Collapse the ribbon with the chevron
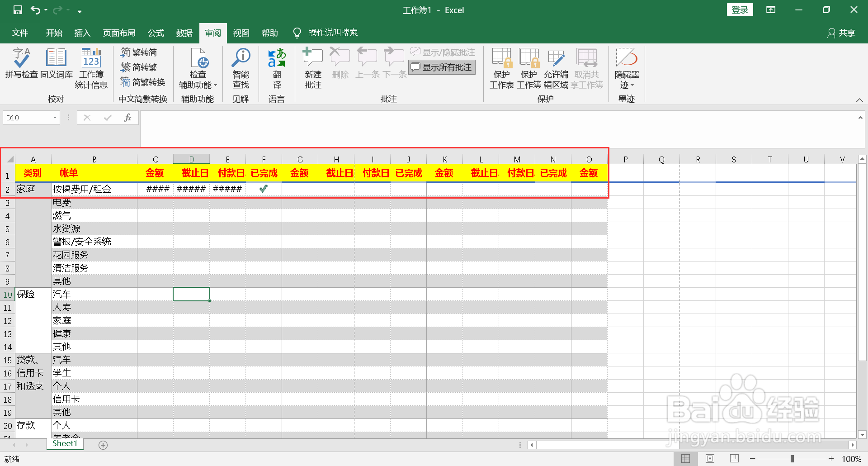 pyautogui.click(x=859, y=100)
